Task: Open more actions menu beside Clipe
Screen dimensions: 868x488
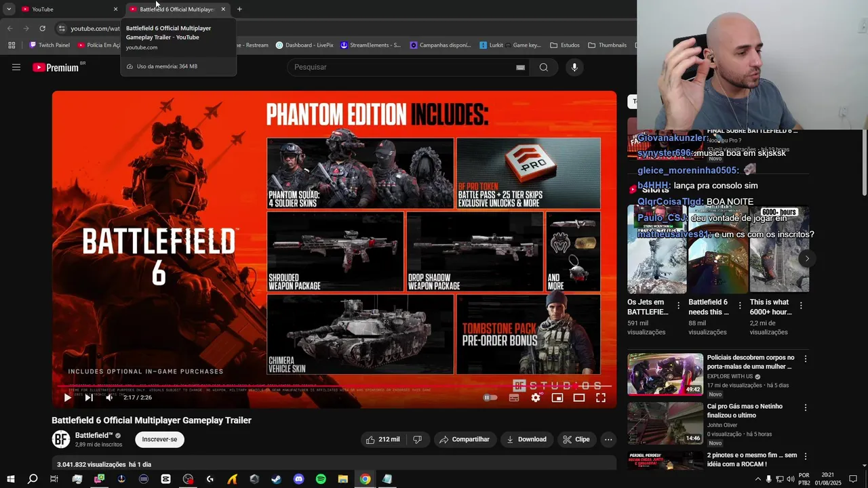Action: [x=608, y=439]
